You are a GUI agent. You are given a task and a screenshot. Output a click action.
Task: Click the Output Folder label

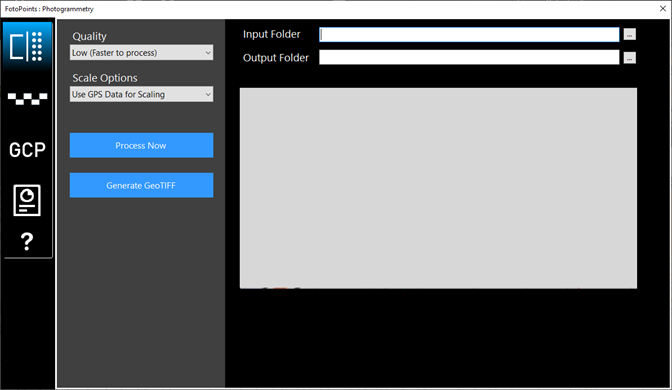(276, 58)
